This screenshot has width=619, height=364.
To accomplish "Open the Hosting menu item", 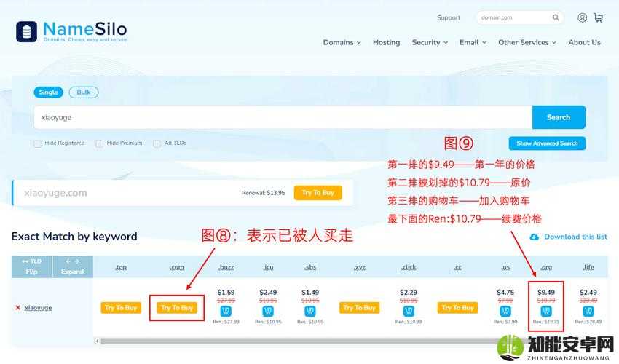I will tap(386, 43).
